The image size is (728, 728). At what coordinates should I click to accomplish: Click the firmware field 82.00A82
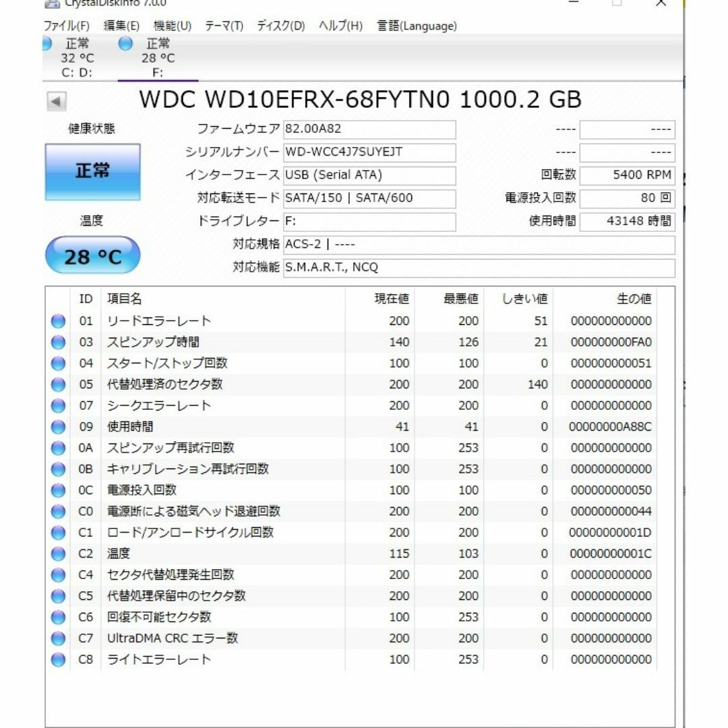[x=369, y=129]
